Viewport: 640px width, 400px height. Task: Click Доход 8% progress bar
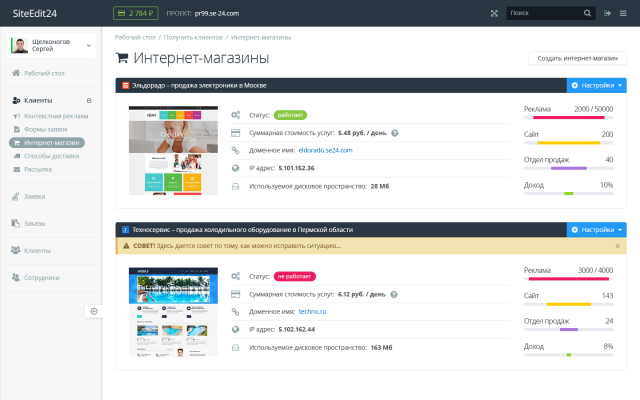point(569,355)
